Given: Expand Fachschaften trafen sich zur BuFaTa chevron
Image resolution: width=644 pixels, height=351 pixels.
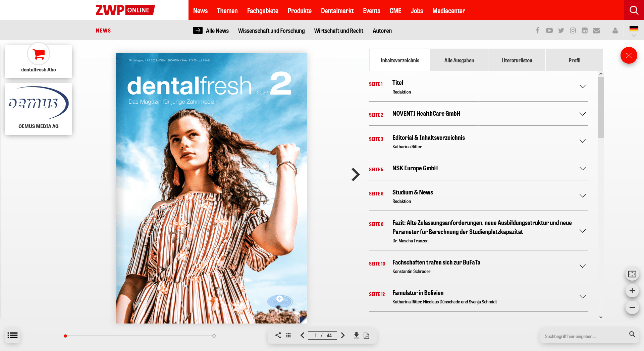Looking at the screenshot, I should click(583, 266).
